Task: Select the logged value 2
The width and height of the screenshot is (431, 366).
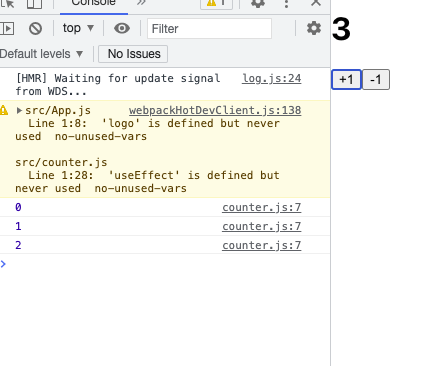Action: (x=18, y=245)
